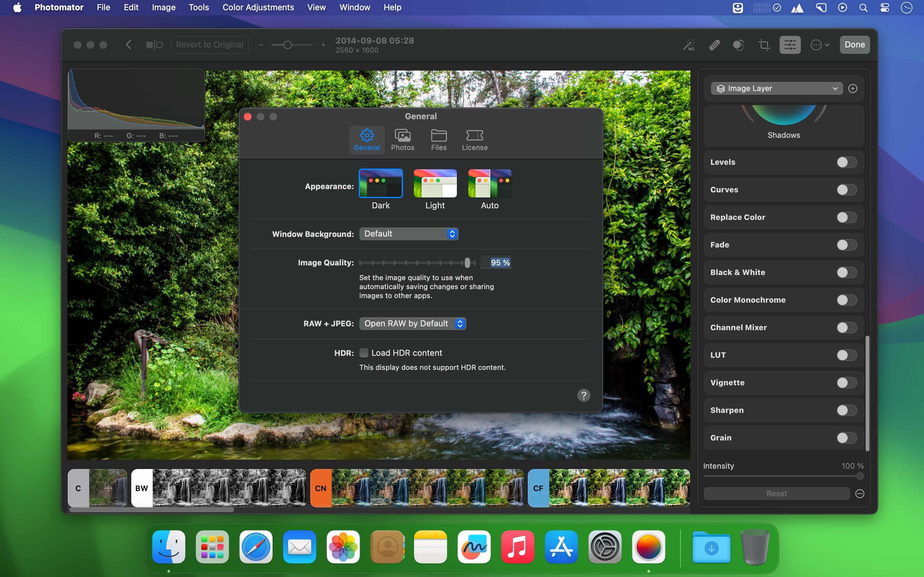924x577 pixels.
Task: Check the Load HDR content checkbox
Action: pyautogui.click(x=364, y=353)
